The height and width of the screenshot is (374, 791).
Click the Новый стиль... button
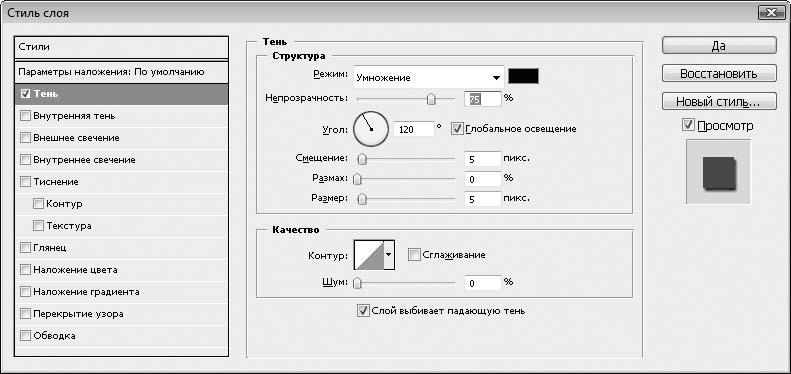coord(719,101)
